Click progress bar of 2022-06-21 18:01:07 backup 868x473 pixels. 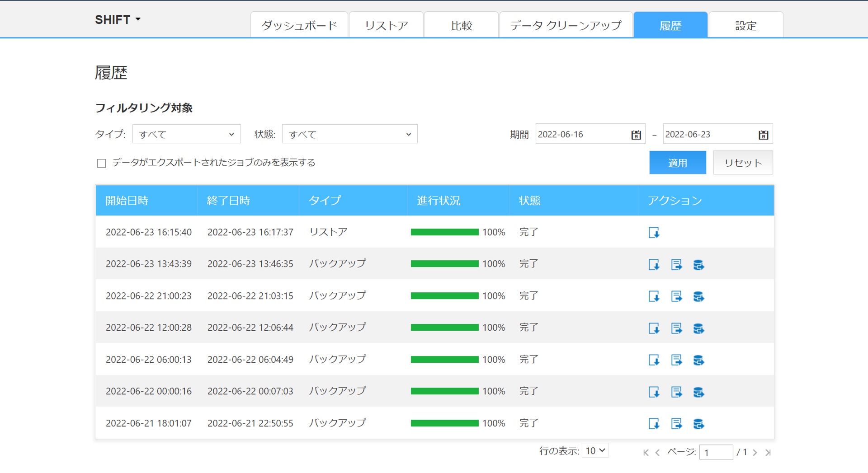(445, 423)
